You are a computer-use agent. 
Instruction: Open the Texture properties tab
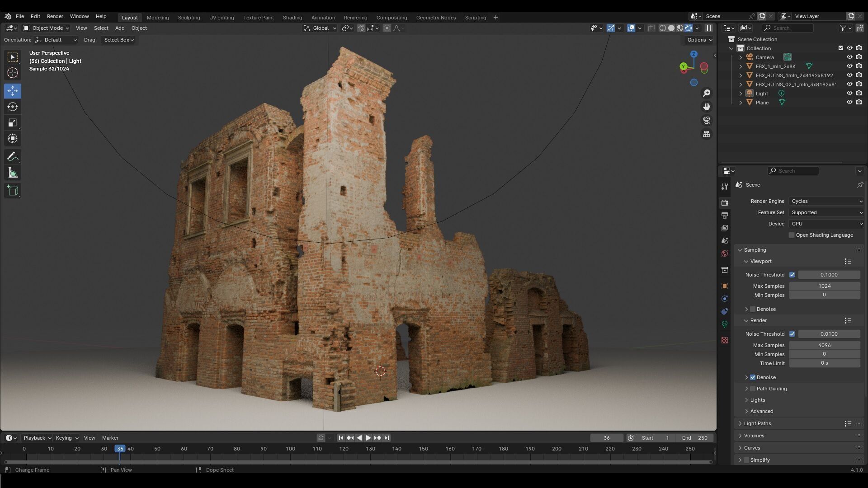pos(725,340)
